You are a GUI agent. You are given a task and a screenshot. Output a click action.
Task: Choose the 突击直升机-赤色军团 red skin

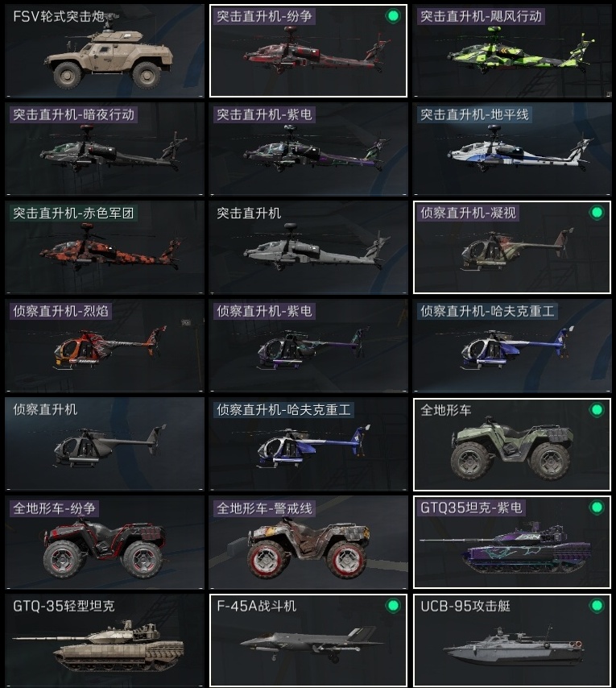click(105, 247)
